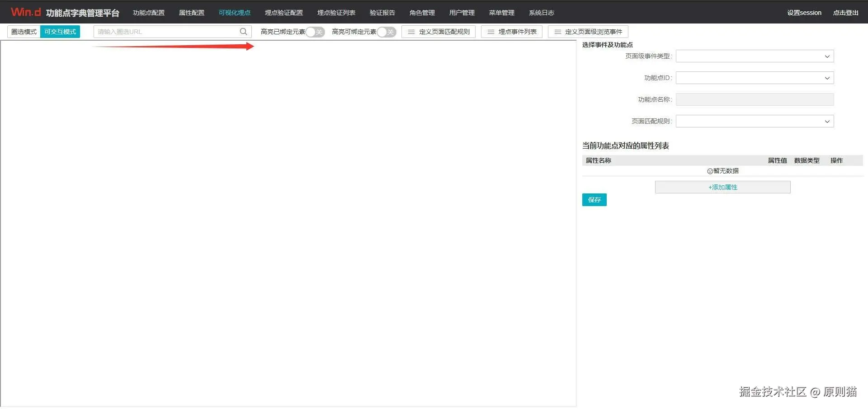Image resolution: width=868 pixels, height=409 pixels.
Task: Click the icon beside 定义页面级浏览事件
Action: (x=557, y=32)
